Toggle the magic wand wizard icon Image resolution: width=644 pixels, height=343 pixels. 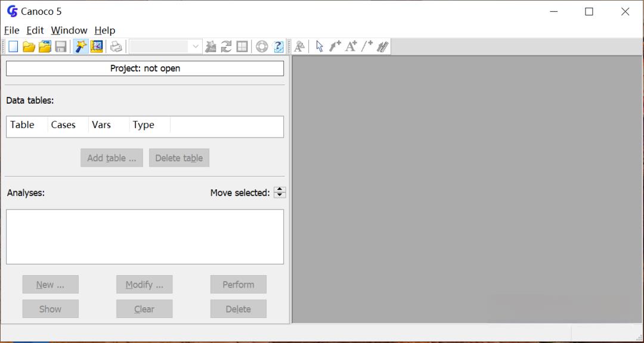click(81, 46)
